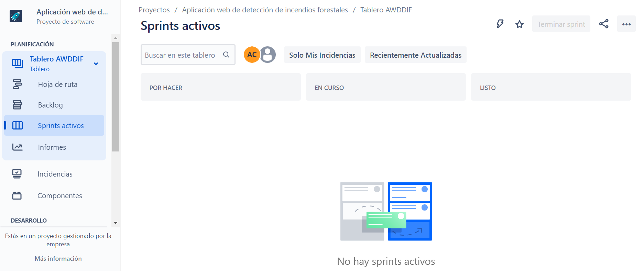Toggle Recientemente Actualizadas filter
The height and width of the screenshot is (271, 644).
[416, 55]
